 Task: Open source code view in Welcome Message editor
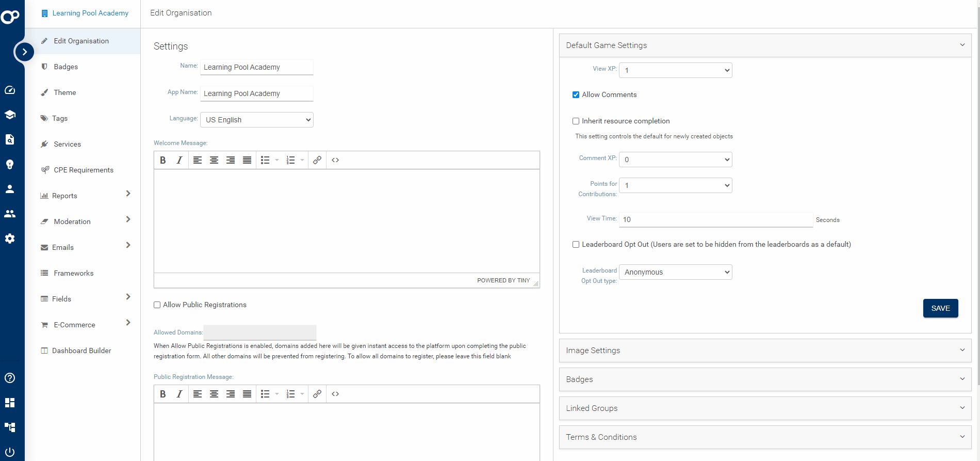pos(335,160)
